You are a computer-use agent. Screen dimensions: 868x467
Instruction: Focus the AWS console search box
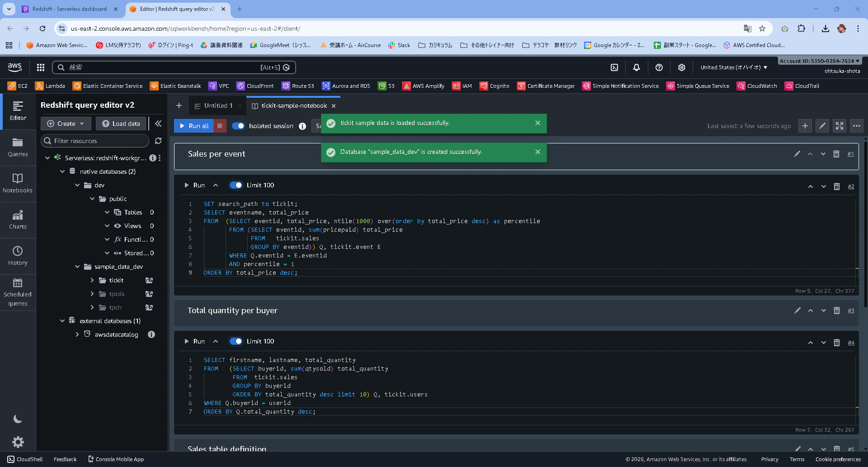click(174, 67)
